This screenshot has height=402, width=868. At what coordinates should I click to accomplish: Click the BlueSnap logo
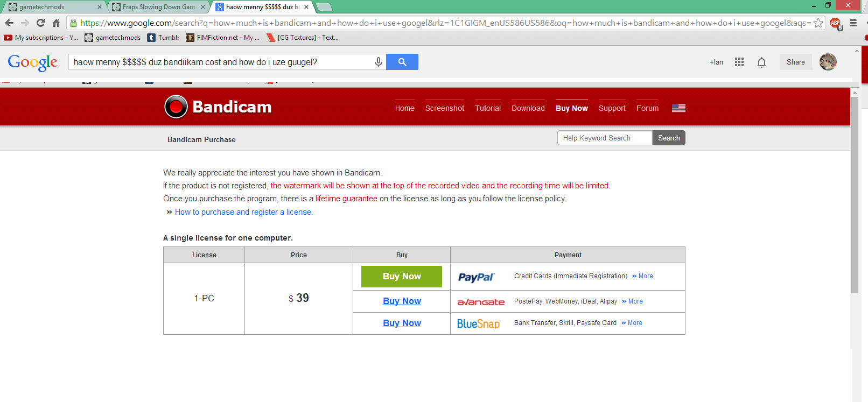point(479,323)
